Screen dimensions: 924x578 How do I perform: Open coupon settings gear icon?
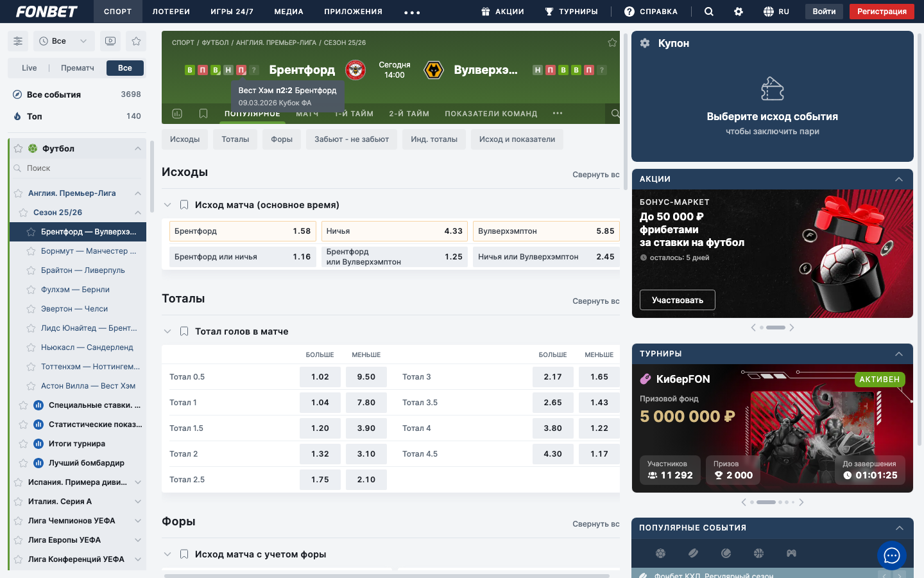tap(645, 43)
